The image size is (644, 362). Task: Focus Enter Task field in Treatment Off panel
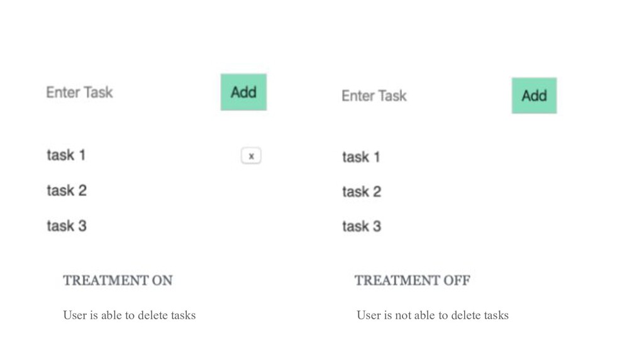[x=374, y=96]
